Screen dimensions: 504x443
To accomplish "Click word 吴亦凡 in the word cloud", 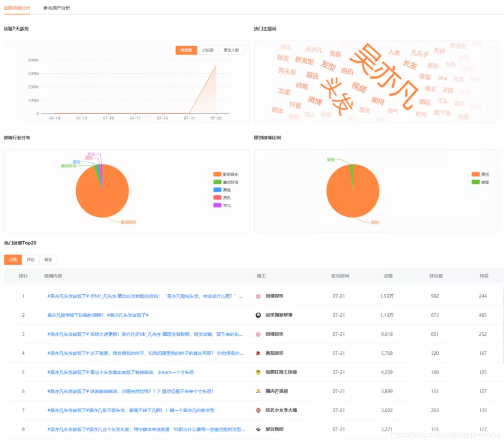I will point(384,76).
